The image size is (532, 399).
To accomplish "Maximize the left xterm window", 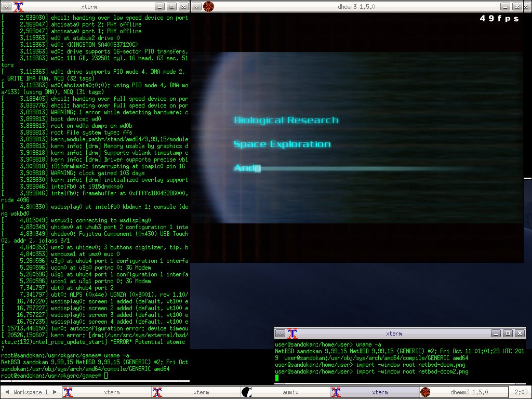I will coord(171,6).
